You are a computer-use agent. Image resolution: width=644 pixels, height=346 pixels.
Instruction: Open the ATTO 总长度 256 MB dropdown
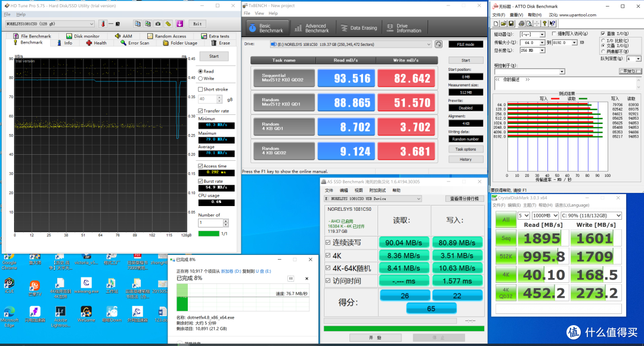532,51
